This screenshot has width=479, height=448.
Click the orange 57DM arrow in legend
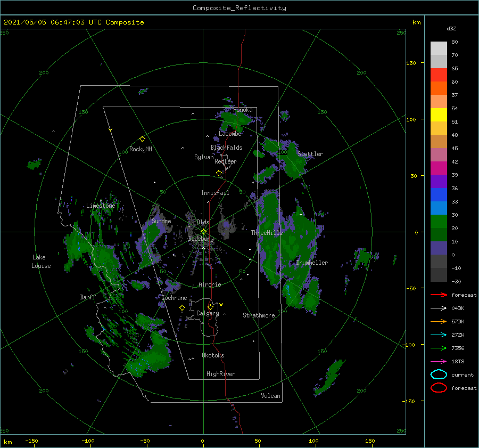click(x=439, y=321)
